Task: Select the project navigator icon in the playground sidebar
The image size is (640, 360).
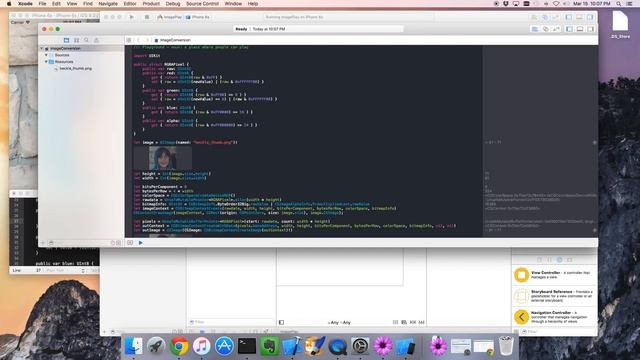Action: (x=66, y=40)
